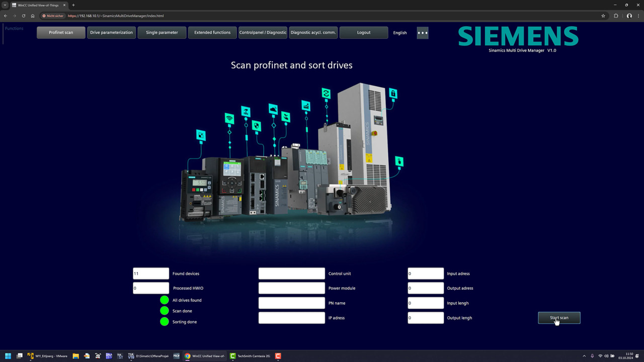Expand the three-dots overflow button beside English
The image size is (644, 362).
pyautogui.click(x=423, y=33)
